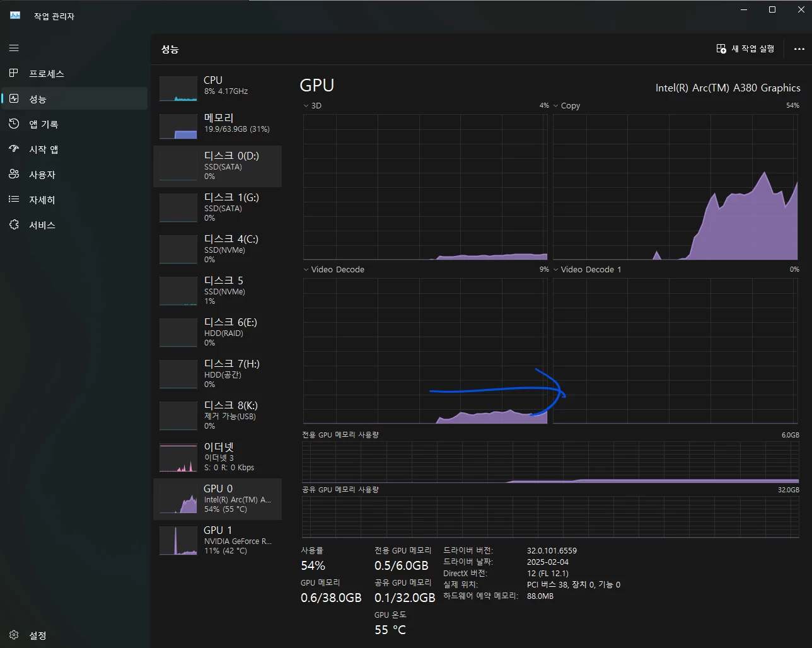This screenshot has width=812, height=648.
Task: Maximize the Task Manager window
Action: [772, 9]
